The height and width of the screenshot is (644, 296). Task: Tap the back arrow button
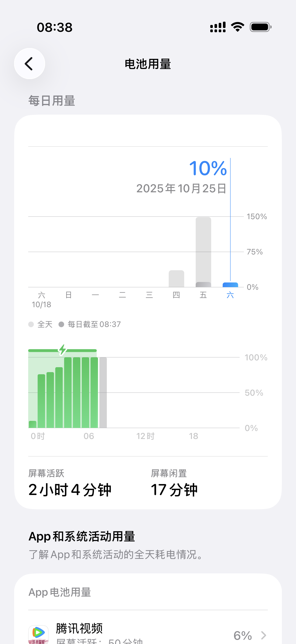click(x=29, y=64)
